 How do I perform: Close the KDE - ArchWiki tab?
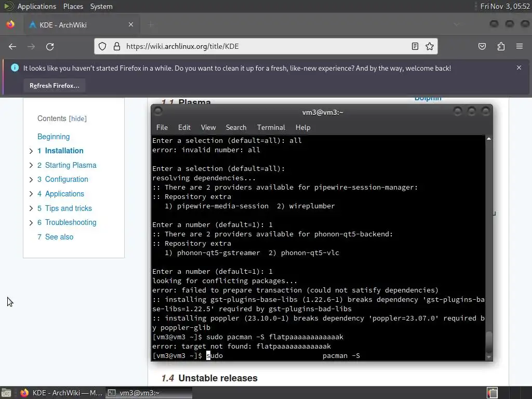131,24
